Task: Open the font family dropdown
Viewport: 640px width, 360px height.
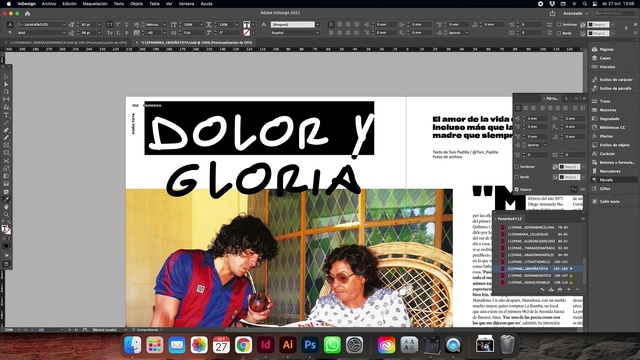Action: 64,24
